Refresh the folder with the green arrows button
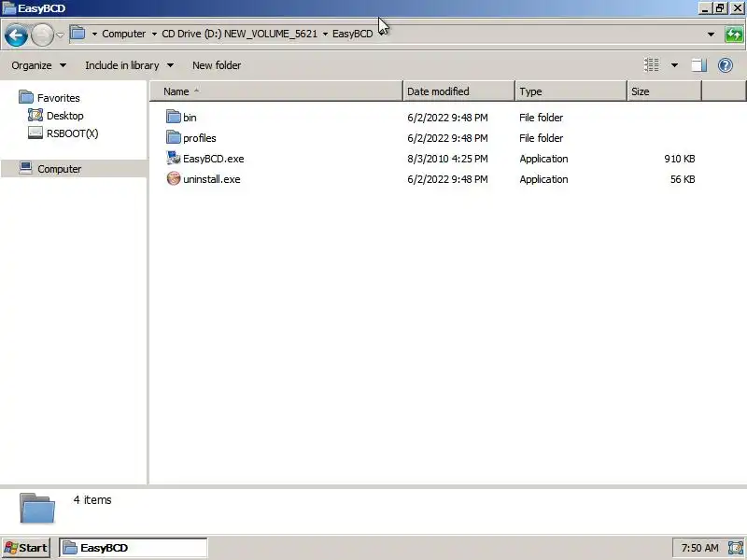Screen dimensions: 747x560 click(x=734, y=35)
